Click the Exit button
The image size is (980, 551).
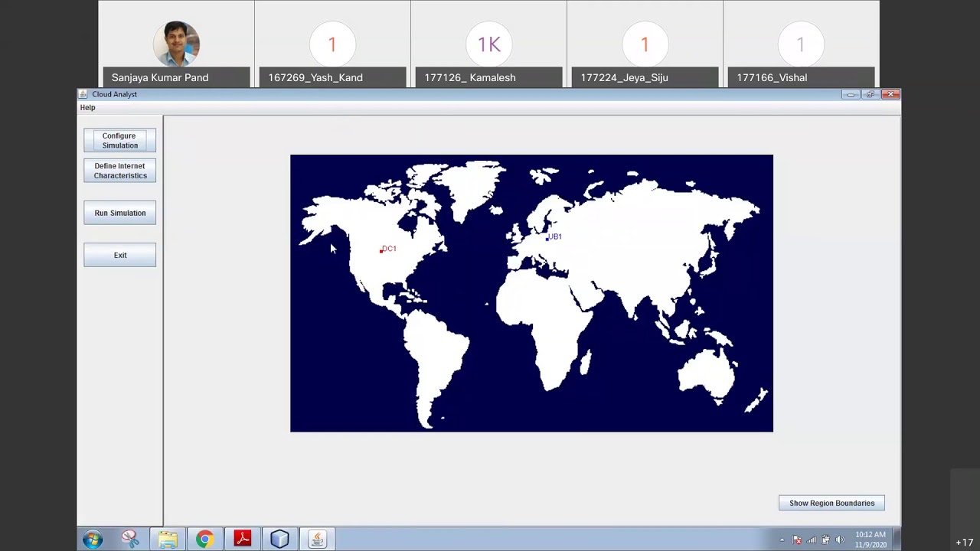click(x=119, y=255)
